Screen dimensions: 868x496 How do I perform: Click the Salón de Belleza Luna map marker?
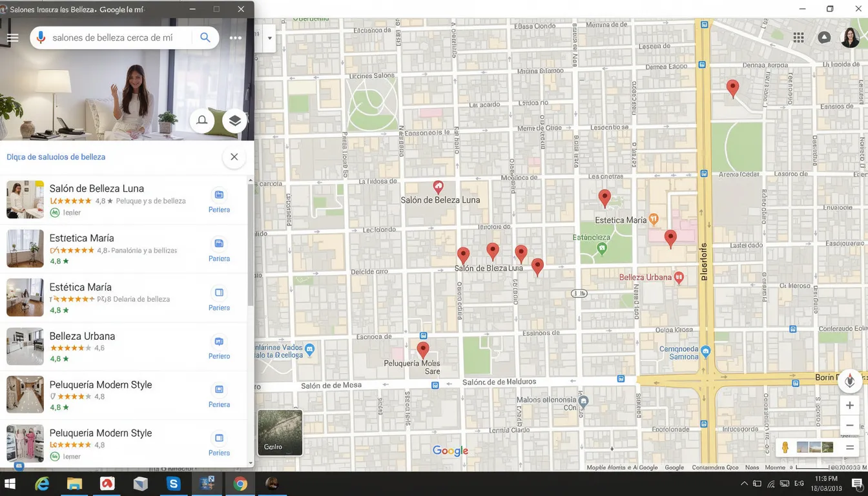(438, 187)
